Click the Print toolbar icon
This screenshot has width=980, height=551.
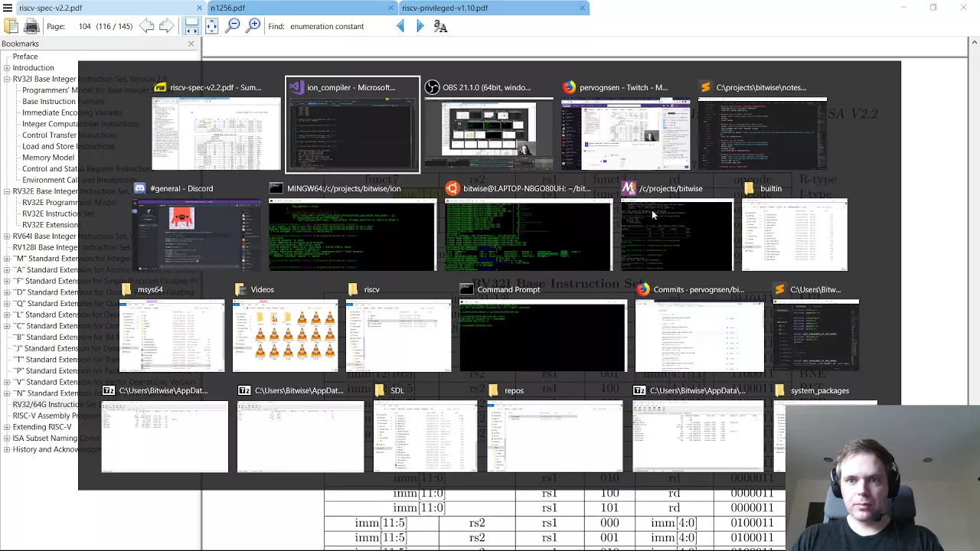pos(31,26)
